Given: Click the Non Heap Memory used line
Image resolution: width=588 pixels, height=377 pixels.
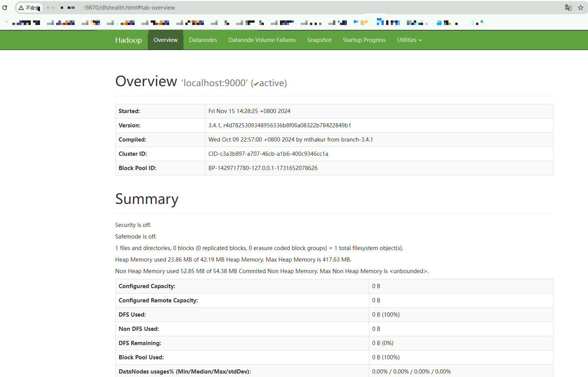Looking at the screenshot, I should [272, 271].
